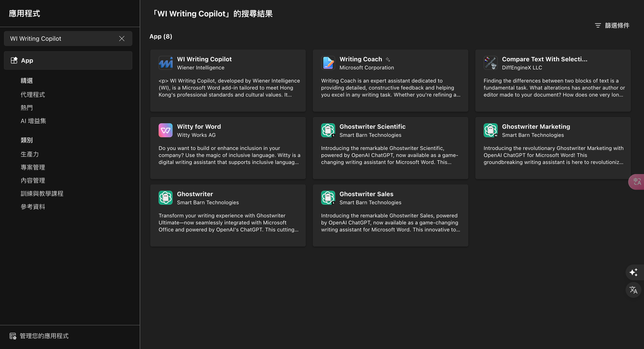Click the Witty Works AG publisher name
644x349 pixels.
coord(196,135)
